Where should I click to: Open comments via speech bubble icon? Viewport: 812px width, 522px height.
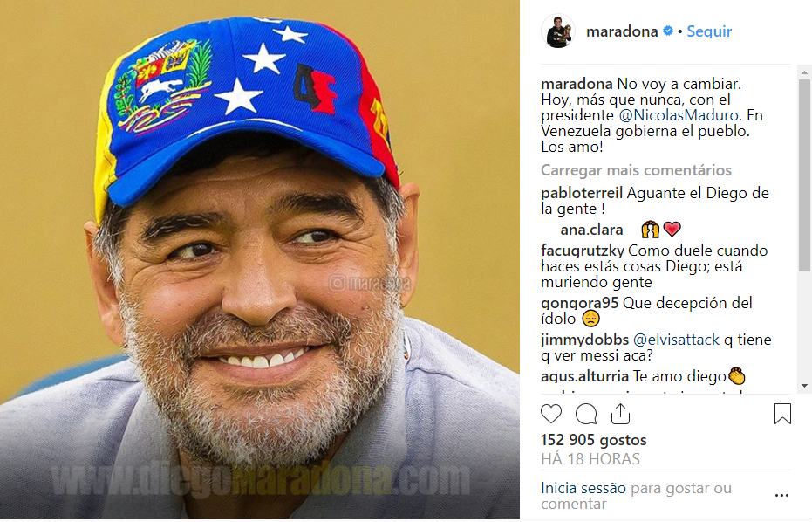click(586, 414)
